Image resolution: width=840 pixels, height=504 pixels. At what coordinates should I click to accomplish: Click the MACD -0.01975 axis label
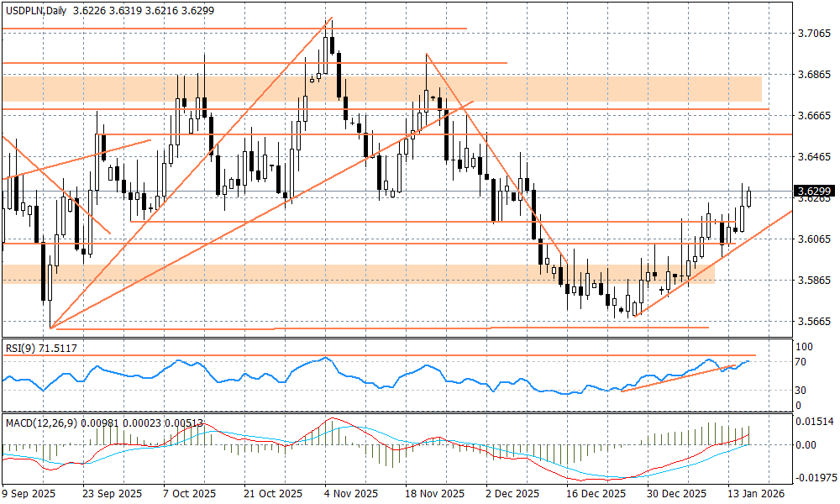tap(814, 477)
